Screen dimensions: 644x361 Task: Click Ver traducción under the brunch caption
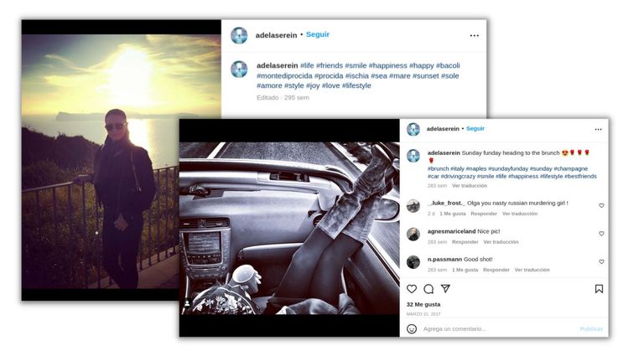[x=470, y=186]
